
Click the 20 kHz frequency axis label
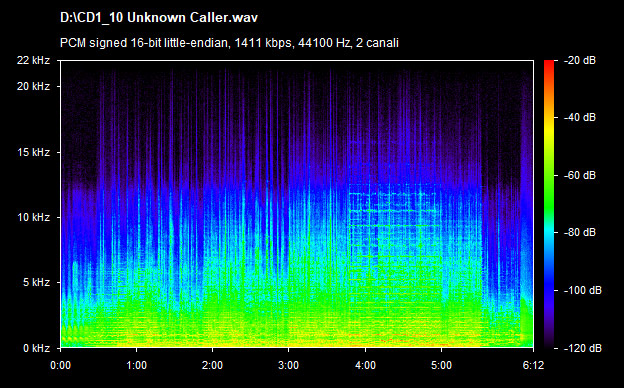coord(33,86)
